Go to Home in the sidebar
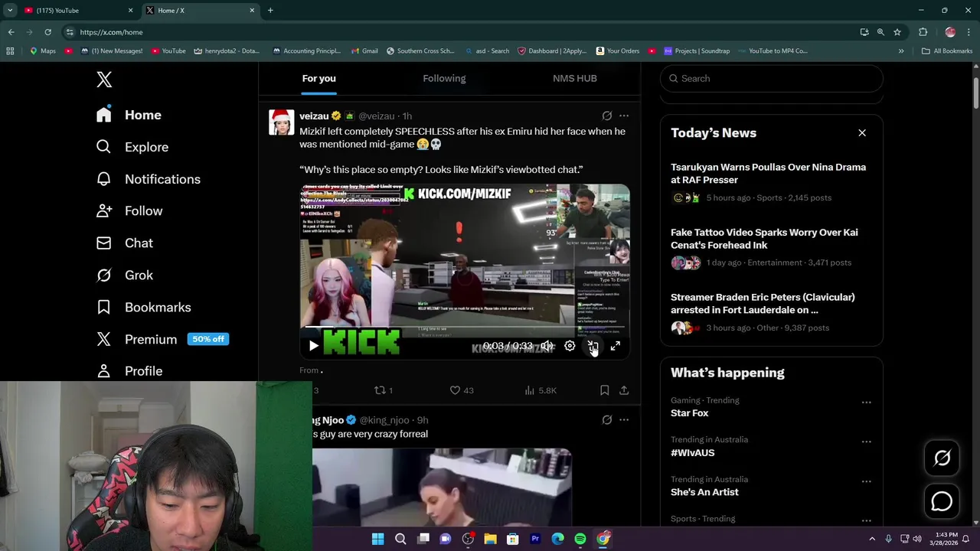980x551 pixels. coord(129,115)
